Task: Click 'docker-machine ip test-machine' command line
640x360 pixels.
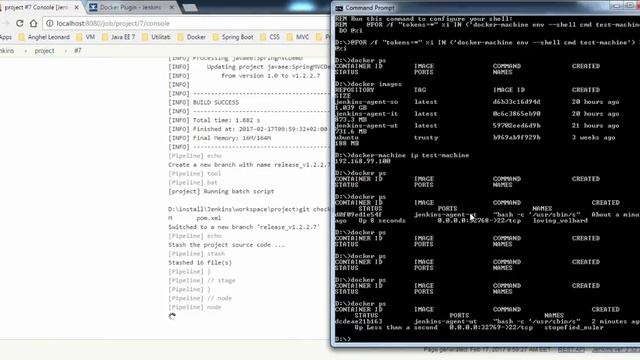Action: [402, 156]
